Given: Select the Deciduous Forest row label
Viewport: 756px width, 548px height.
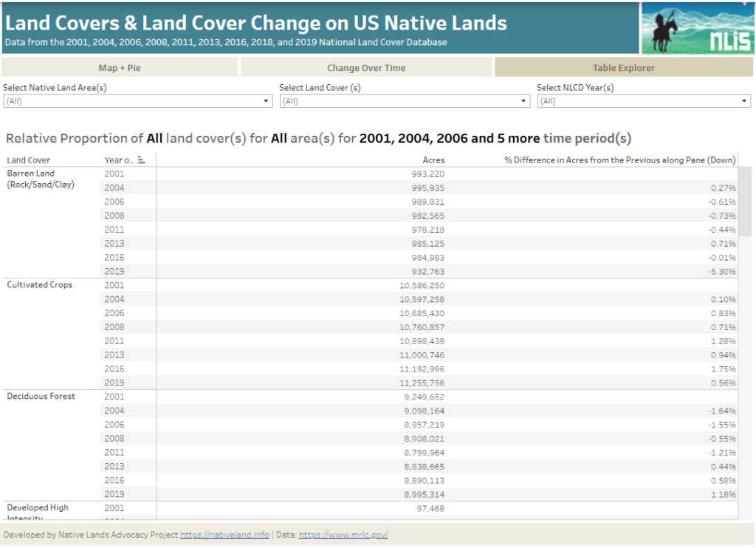Looking at the screenshot, I should click(41, 396).
